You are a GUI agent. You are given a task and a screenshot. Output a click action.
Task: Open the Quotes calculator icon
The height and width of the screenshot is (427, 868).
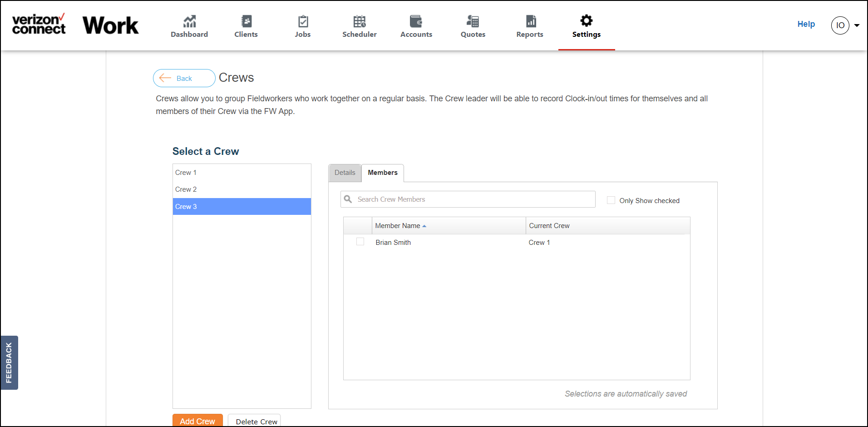(x=473, y=21)
